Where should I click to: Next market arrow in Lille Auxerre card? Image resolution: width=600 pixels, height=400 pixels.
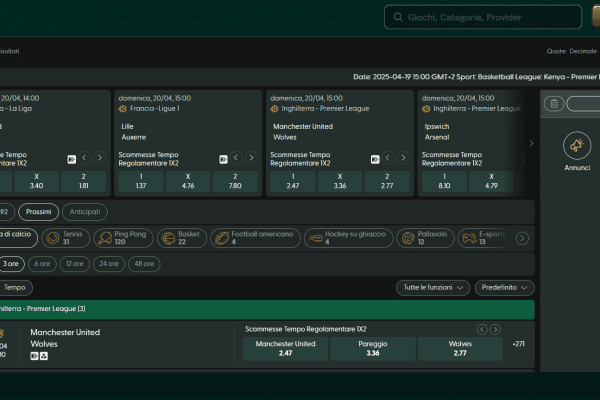(x=251, y=158)
